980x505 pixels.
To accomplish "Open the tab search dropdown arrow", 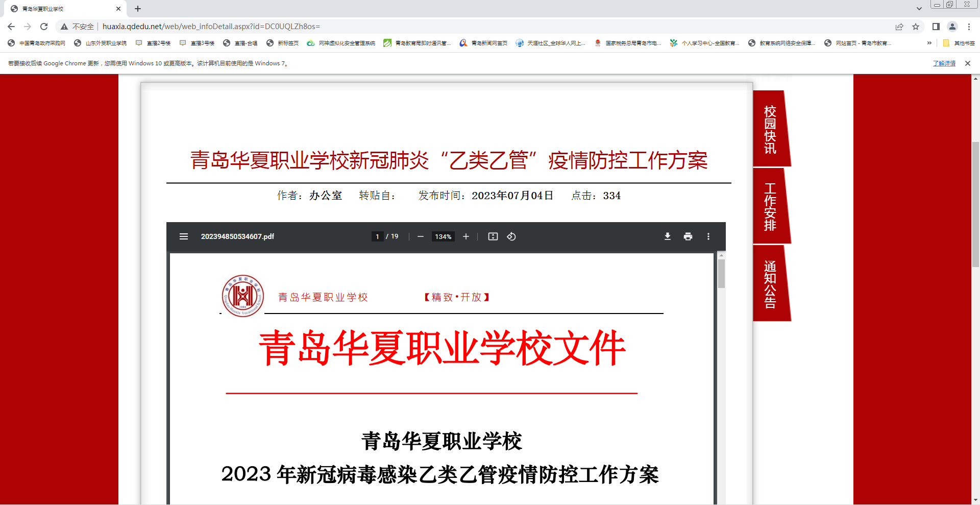I will click(x=919, y=9).
